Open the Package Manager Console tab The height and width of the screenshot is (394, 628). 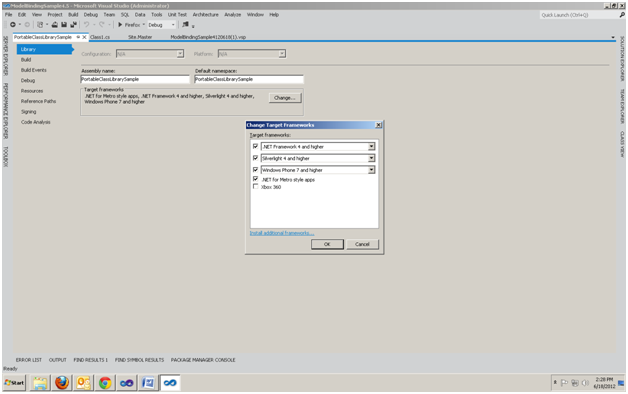click(x=203, y=360)
